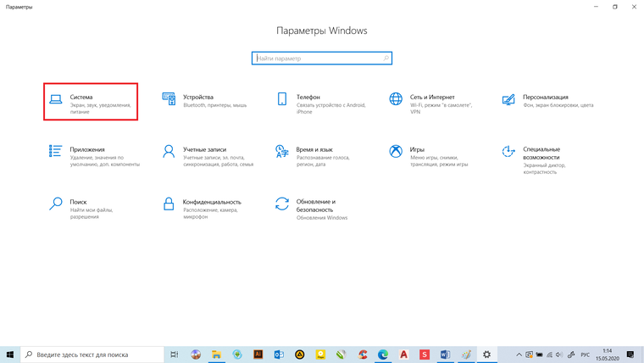Click the Расположение, камера, микрофон text
Screen dimensions: 644x363
pos(210,214)
